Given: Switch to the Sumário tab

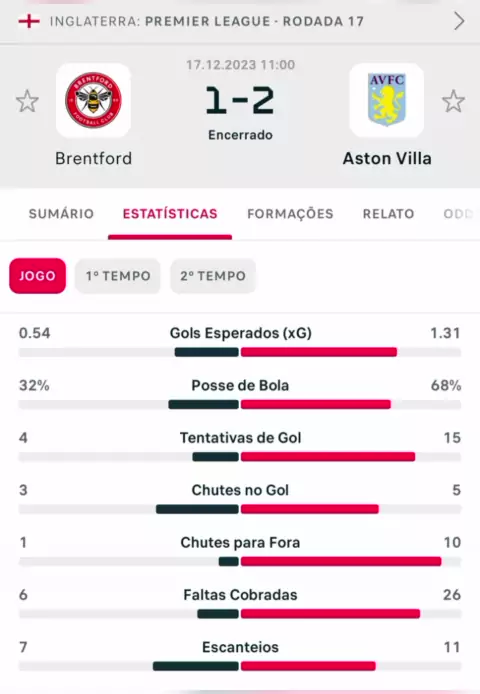Looking at the screenshot, I should coord(61,214).
